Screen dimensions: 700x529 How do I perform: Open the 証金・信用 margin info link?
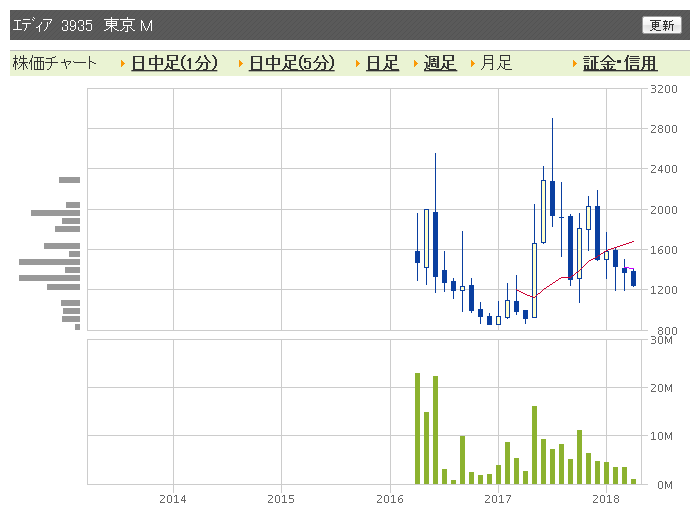click(x=620, y=63)
